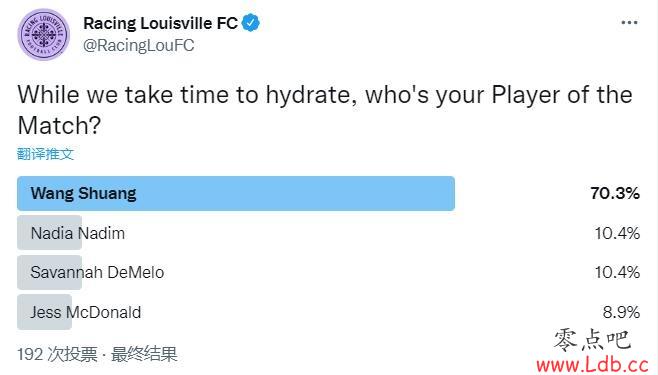
Task: Click the blue verified badge icon
Action: point(251,23)
